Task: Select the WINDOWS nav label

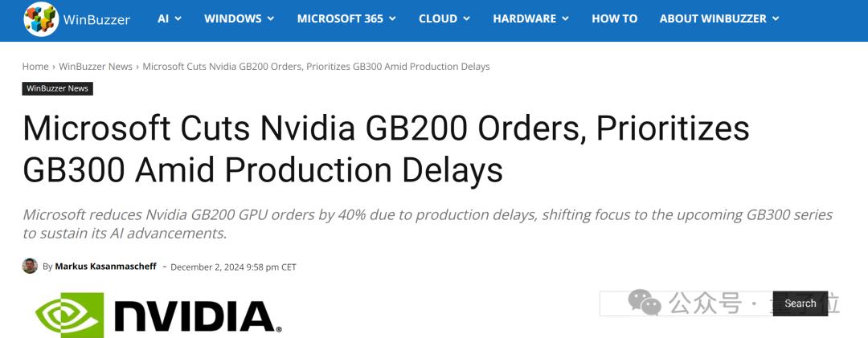Action: pos(232,18)
